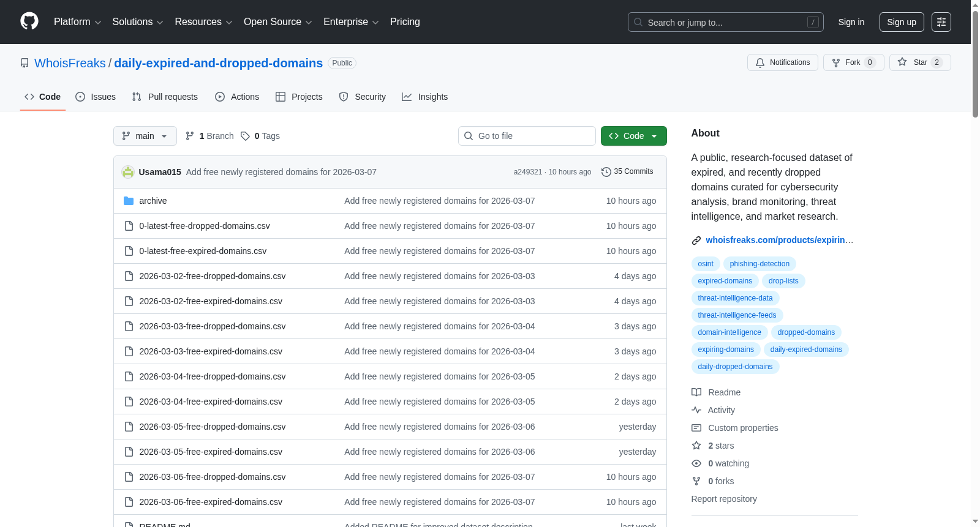The height and width of the screenshot is (527, 980).
Task: Click the phishing-detection topic tag
Action: (759, 264)
